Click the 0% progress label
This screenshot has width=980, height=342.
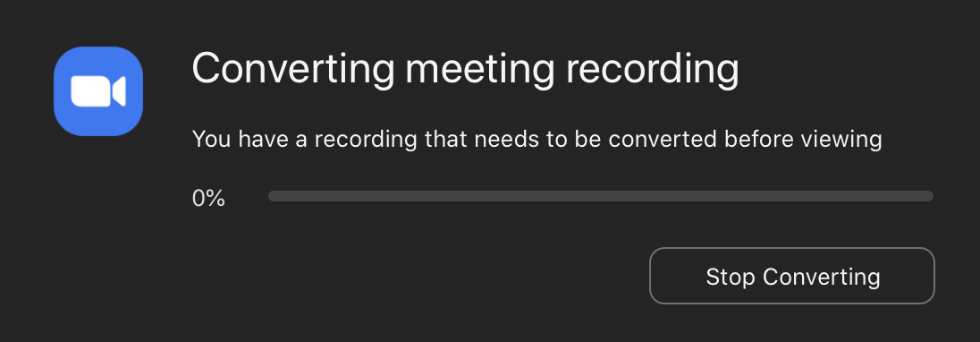[208, 198]
